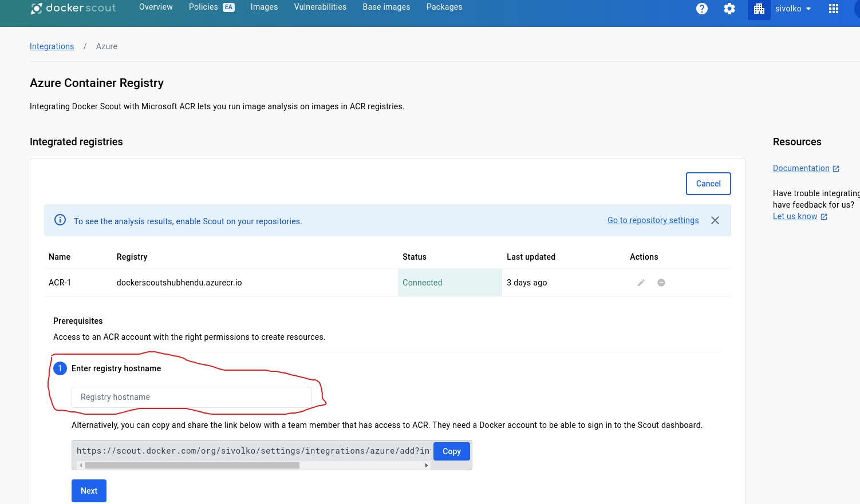Click the Azure breadcrumb text
The width and height of the screenshot is (860, 504).
[106, 46]
